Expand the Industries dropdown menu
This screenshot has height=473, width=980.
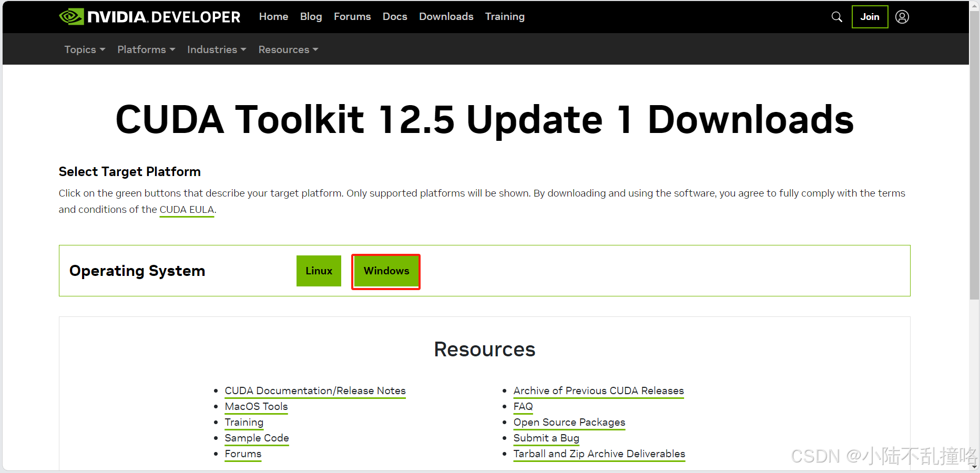coord(217,49)
